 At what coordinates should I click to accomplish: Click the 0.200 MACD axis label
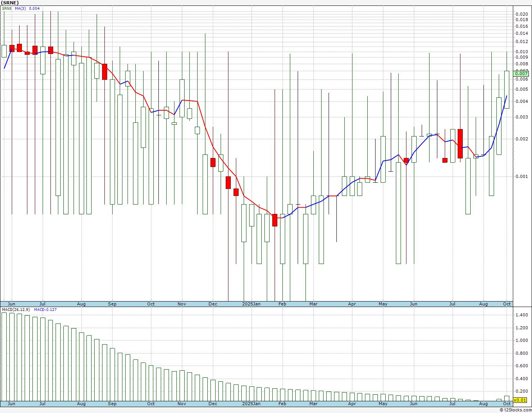click(x=522, y=391)
